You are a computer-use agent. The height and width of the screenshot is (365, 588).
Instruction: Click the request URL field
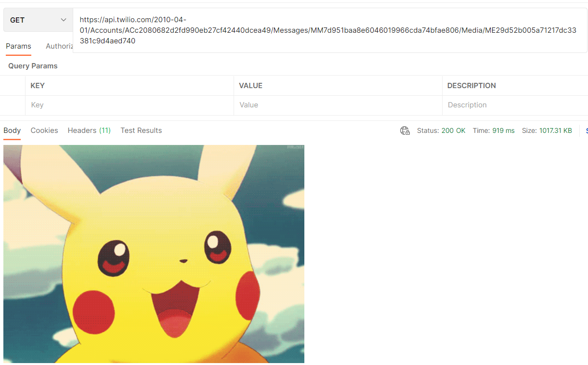pos(330,30)
